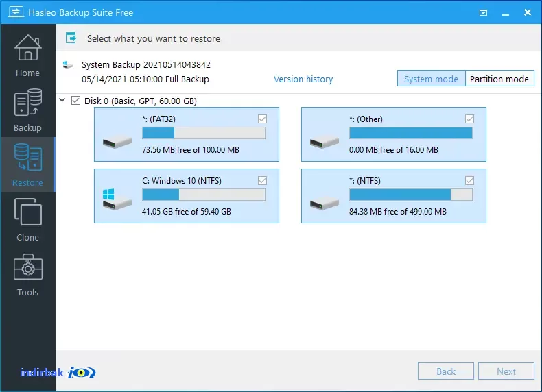
Task: Click the Next button
Action: coord(506,371)
